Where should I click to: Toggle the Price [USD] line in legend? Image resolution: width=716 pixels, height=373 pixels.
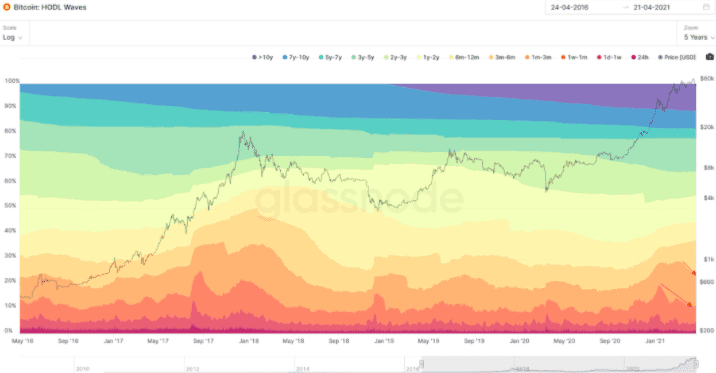pyautogui.click(x=677, y=58)
